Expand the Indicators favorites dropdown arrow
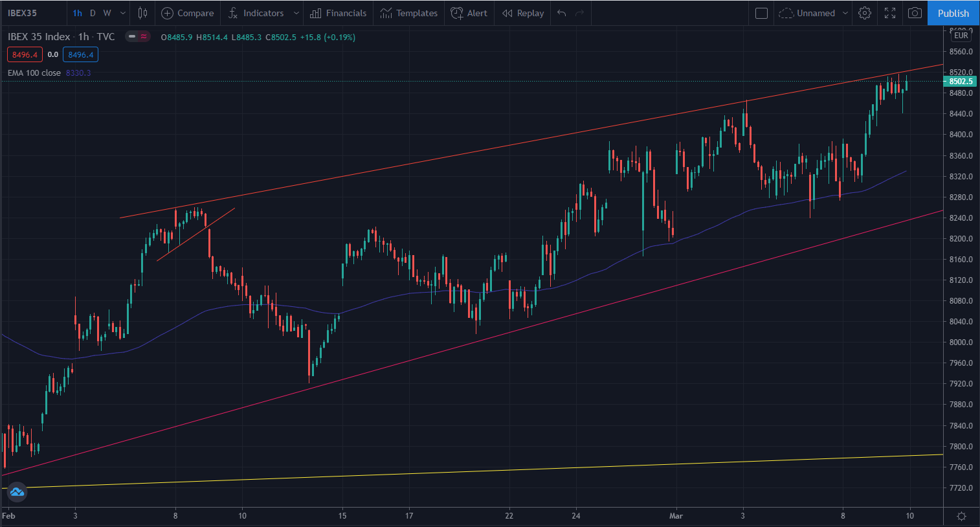This screenshot has width=980, height=527. (x=296, y=13)
